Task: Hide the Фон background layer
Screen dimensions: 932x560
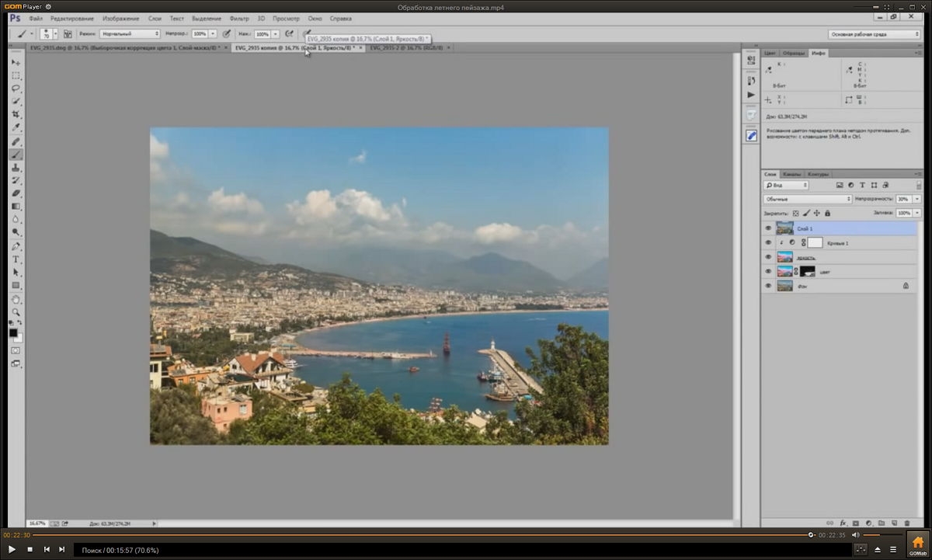Action: pos(768,286)
